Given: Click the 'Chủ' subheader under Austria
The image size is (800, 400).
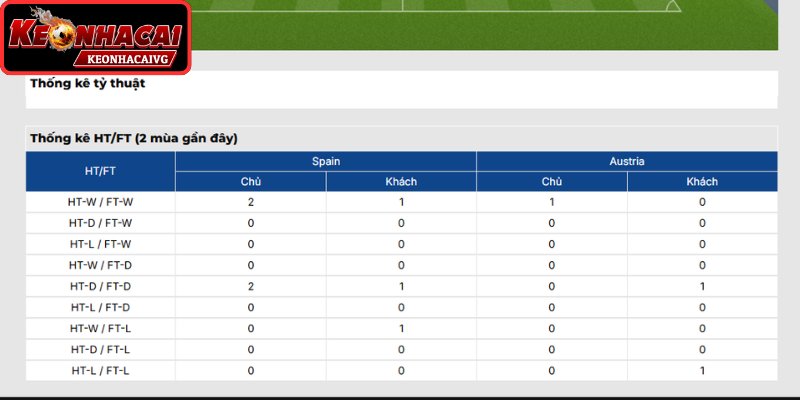Looking at the screenshot, I should pos(552,182).
